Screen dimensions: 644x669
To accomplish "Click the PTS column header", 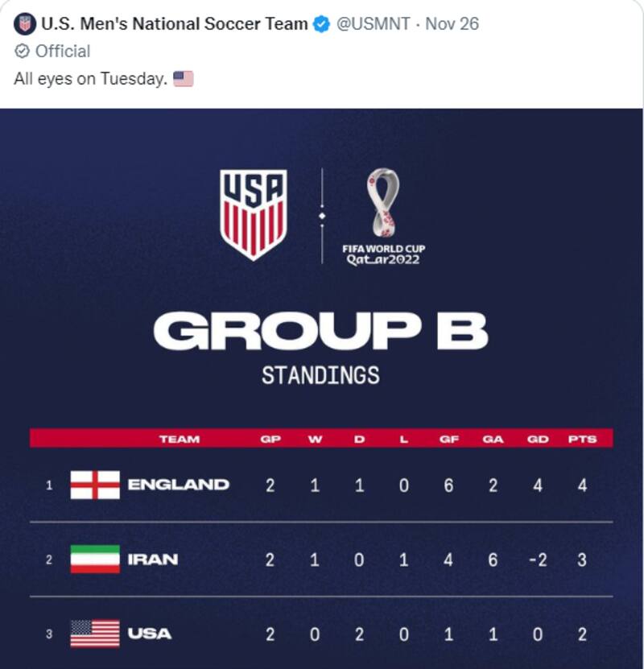I will coord(582,439).
